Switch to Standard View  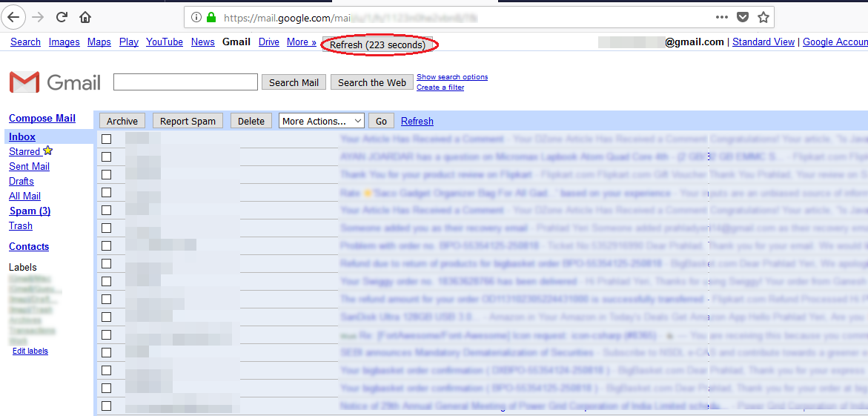tap(763, 42)
